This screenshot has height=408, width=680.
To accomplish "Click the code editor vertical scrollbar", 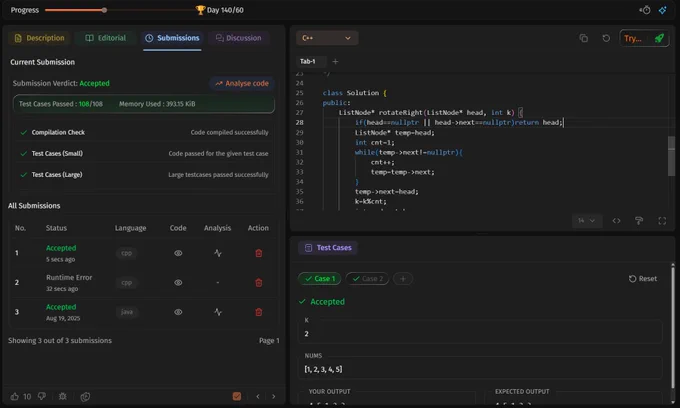I will (x=671, y=155).
